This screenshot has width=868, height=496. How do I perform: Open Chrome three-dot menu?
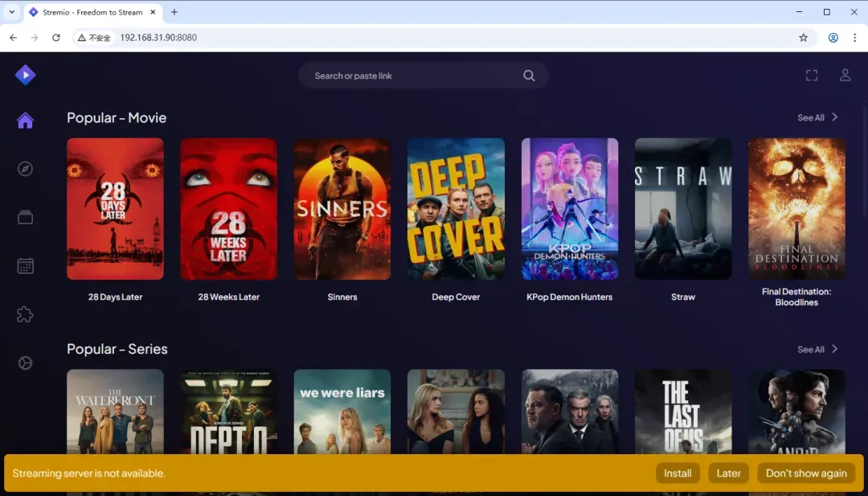coord(854,38)
